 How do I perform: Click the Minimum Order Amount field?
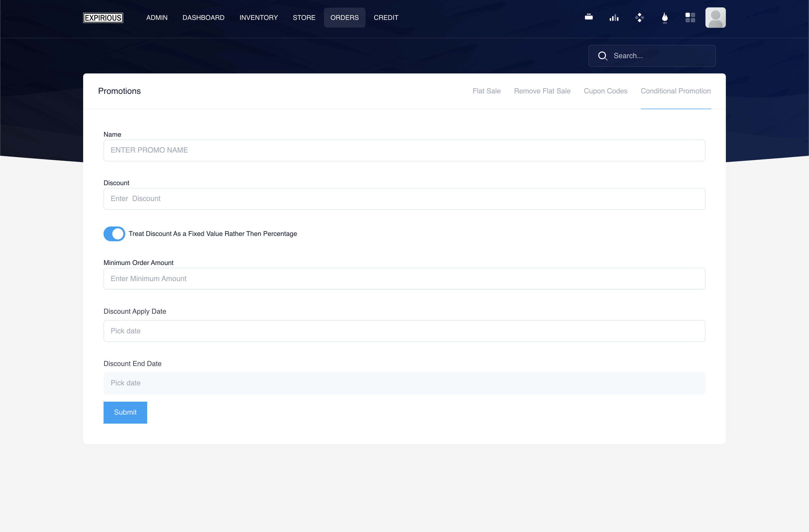[404, 279]
